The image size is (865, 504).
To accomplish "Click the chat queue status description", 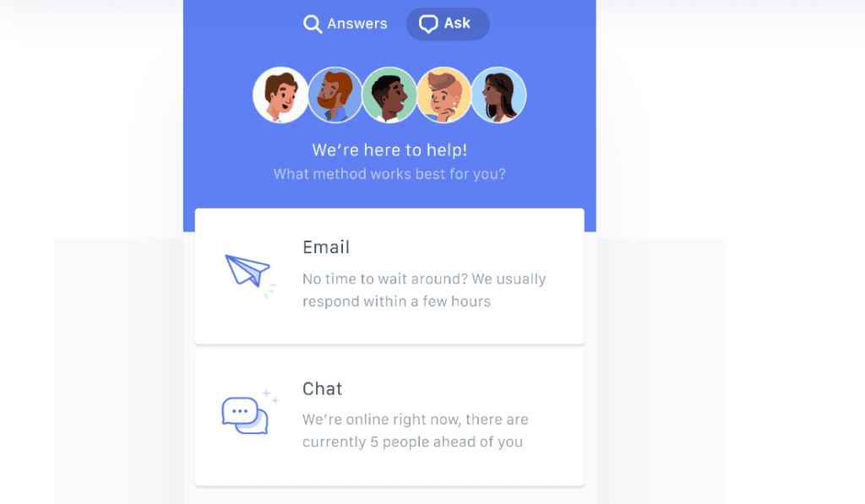I will click(416, 431).
